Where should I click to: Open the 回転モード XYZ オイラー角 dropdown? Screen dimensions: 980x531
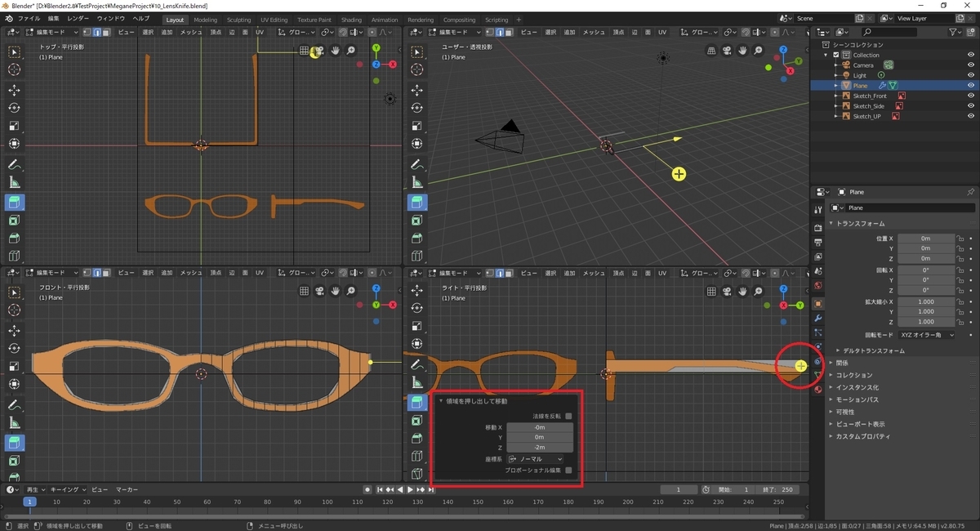926,335
